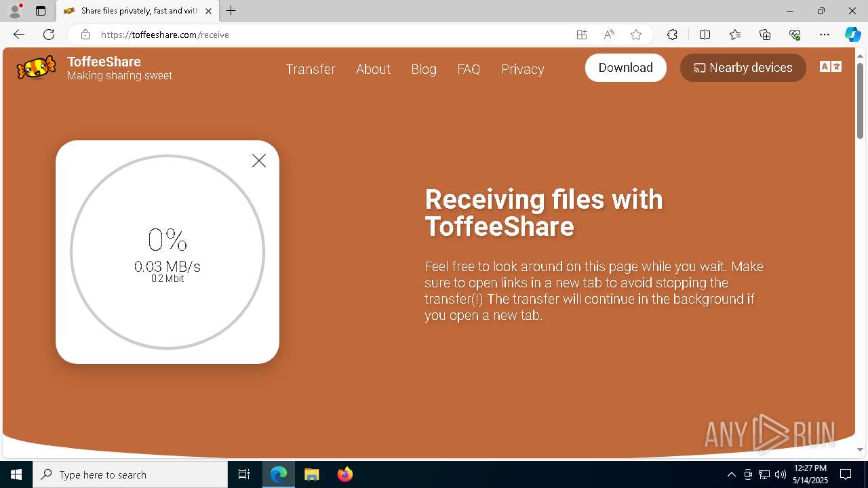Open a new browser tab
This screenshot has width=868, height=488.
231,11
